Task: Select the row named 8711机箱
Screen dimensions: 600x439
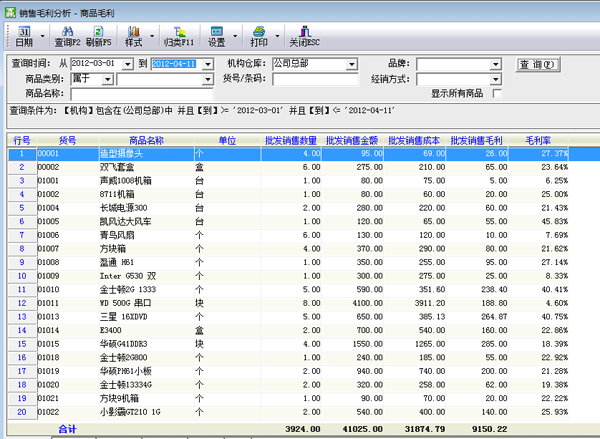Action: pyautogui.click(x=288, y=194)
